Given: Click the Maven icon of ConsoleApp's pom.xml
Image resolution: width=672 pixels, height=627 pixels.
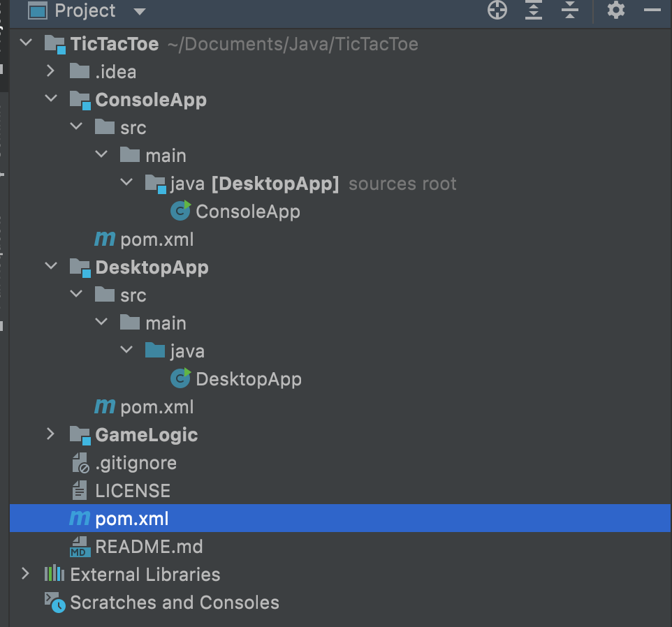Looking at the screenshot, I should coord(105,239).
